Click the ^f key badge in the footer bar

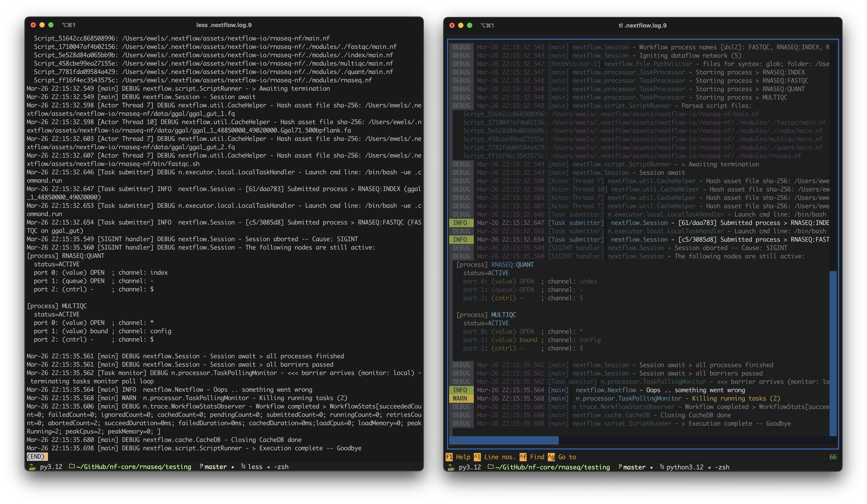tap(523, 457)
